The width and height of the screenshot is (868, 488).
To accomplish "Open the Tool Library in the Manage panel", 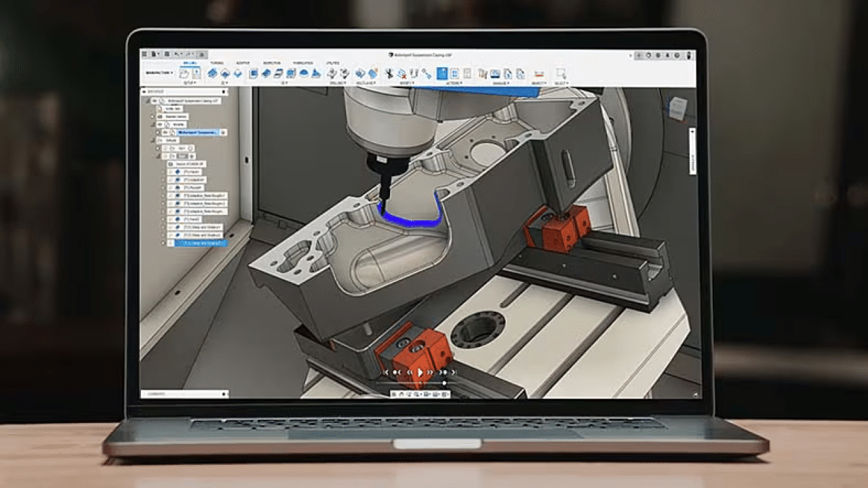I will point(482,74).
